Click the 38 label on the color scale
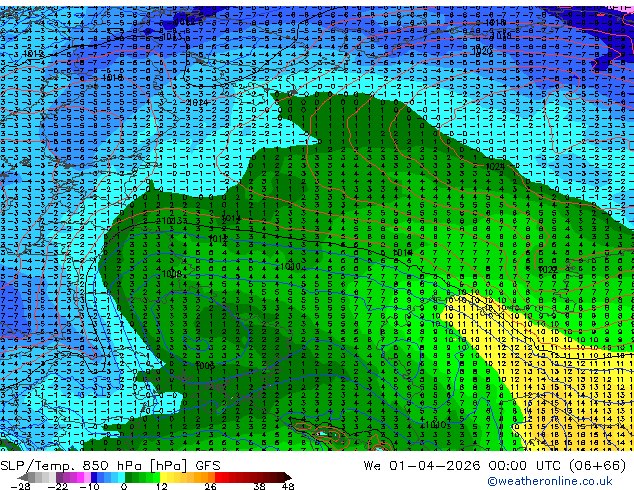The width and height of the screenshot is (634, 490). [x=260, y=486]
